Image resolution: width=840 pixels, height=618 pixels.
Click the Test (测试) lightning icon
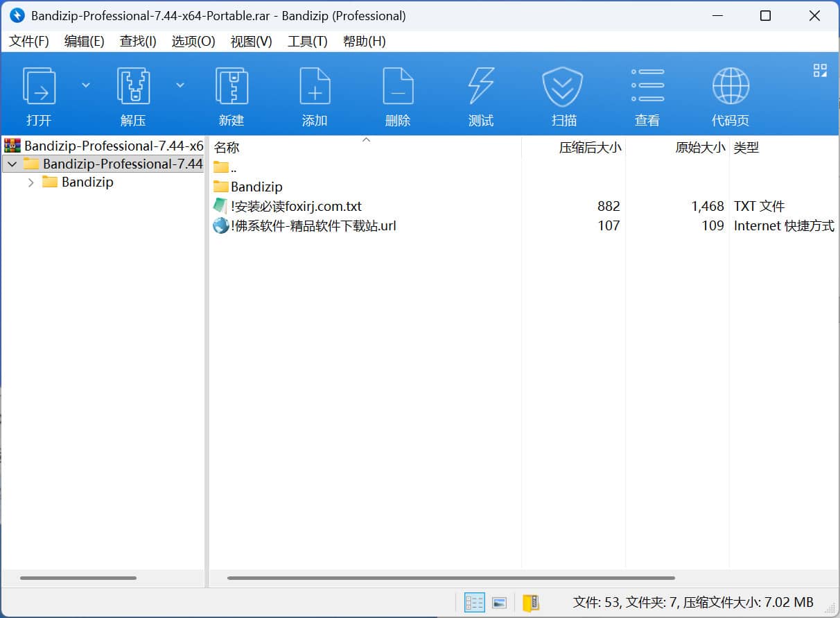click(481, 86)
